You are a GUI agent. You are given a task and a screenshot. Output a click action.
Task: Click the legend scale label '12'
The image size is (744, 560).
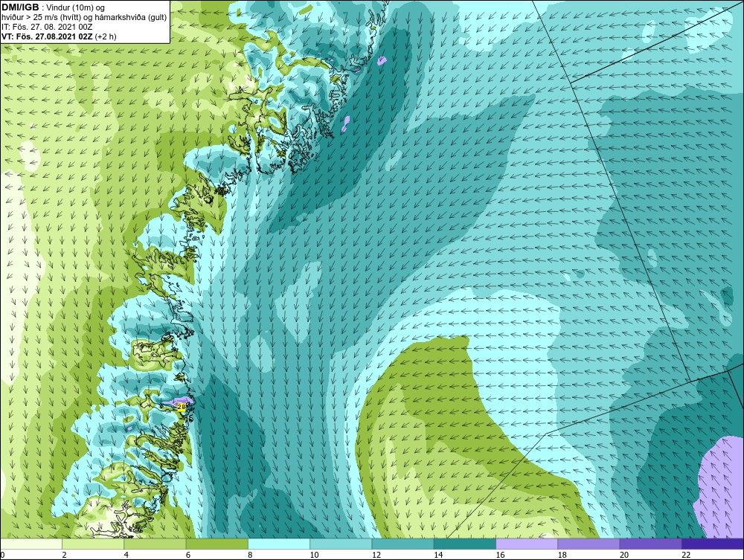point(376,556)
